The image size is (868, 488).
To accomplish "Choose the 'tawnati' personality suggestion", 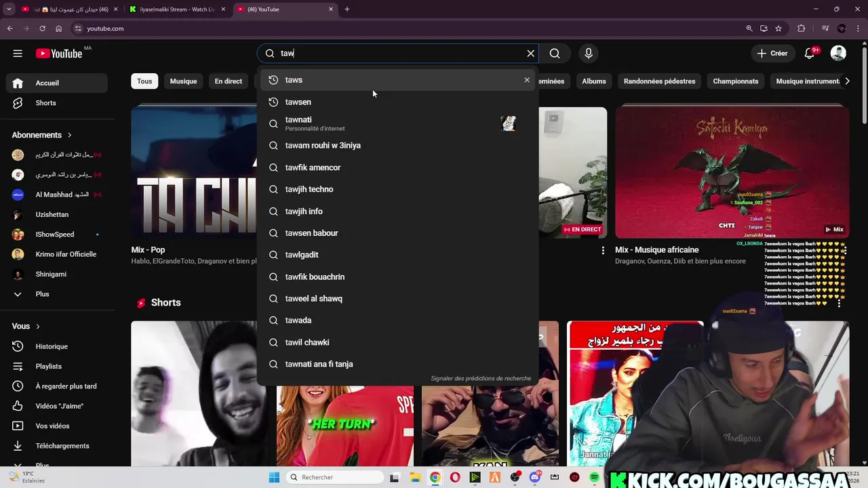I will (x=398, y=123).
